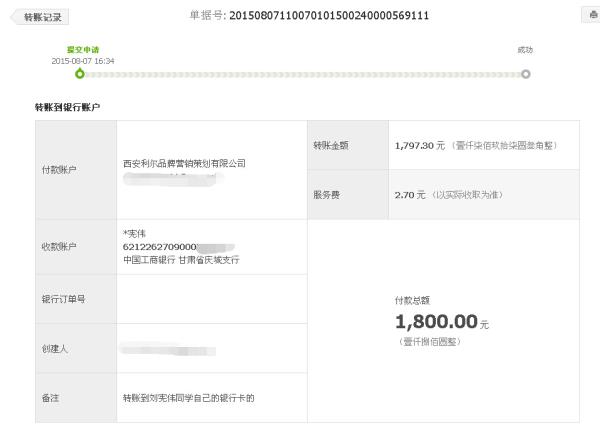Click recipient bank 中国工商银行 甘肃省庆城支行

[181, 260]
